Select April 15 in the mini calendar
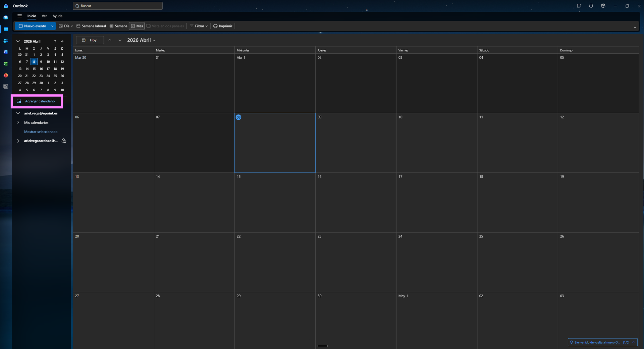This screenshot has width=644, height=349. click(x=34, y=69)
